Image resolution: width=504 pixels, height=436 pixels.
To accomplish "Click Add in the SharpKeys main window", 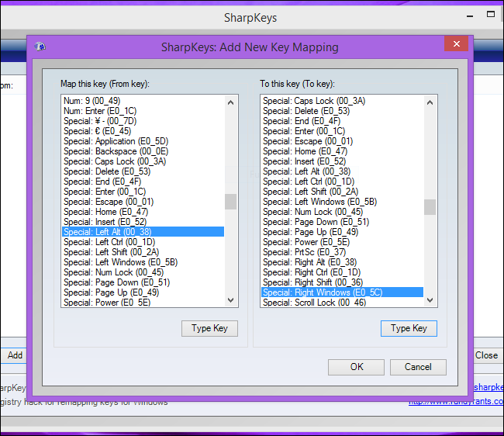I will [x=14, y=355].
